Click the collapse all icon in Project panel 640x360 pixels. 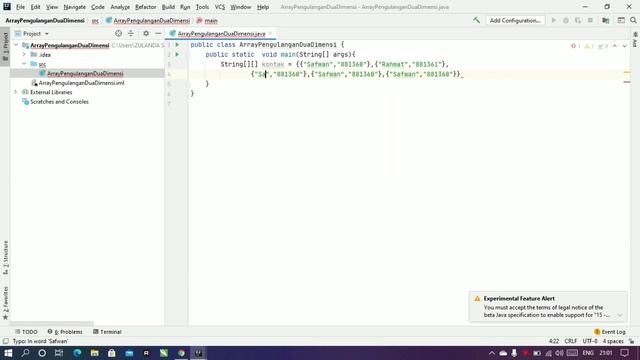(131, 33)
